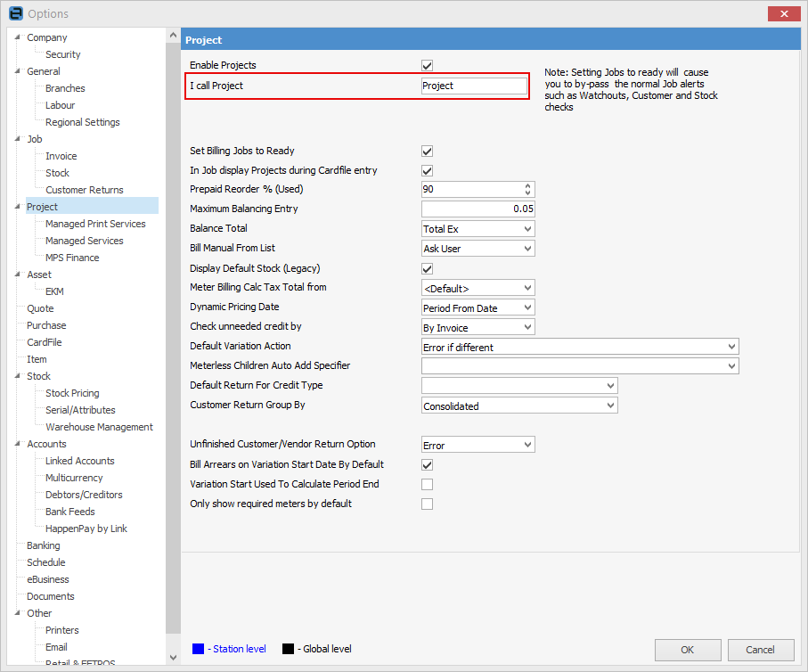Click the black Global level color swatch

(288, 649)
